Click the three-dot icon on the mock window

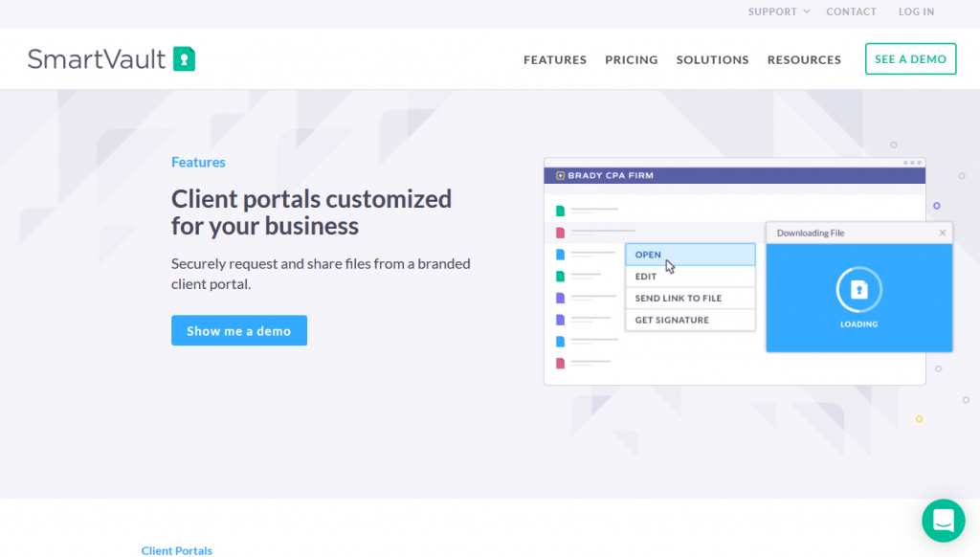tap(912, 163)
